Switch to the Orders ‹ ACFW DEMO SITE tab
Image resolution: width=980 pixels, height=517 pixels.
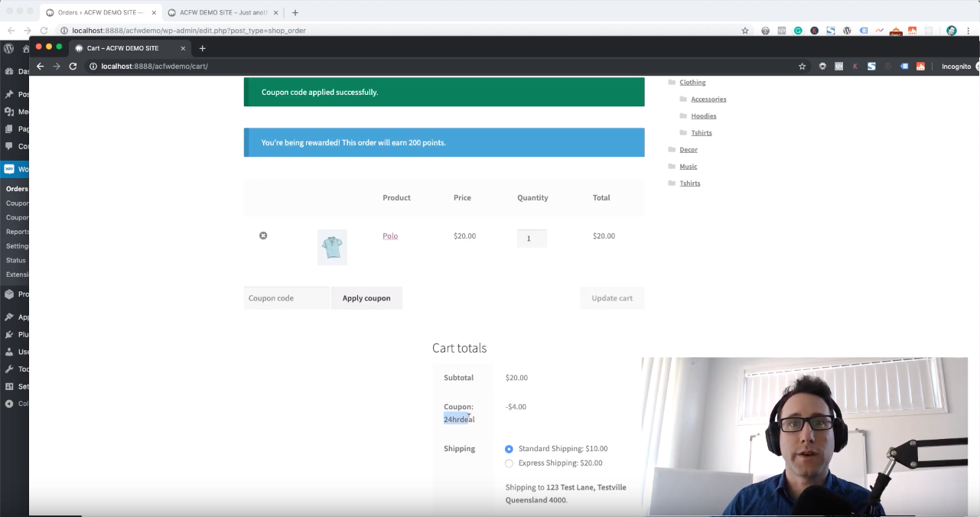point(99,12)
